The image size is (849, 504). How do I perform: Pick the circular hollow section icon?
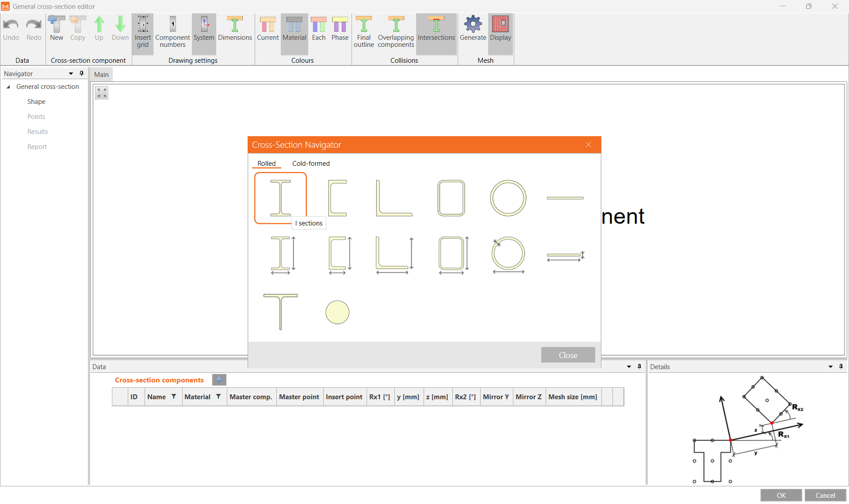pyautogui.click(x=508, y=198)
